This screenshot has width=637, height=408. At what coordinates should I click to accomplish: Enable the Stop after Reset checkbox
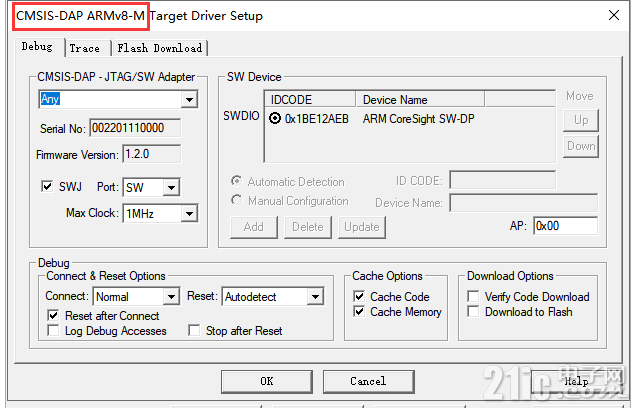[x=194, y=330]
